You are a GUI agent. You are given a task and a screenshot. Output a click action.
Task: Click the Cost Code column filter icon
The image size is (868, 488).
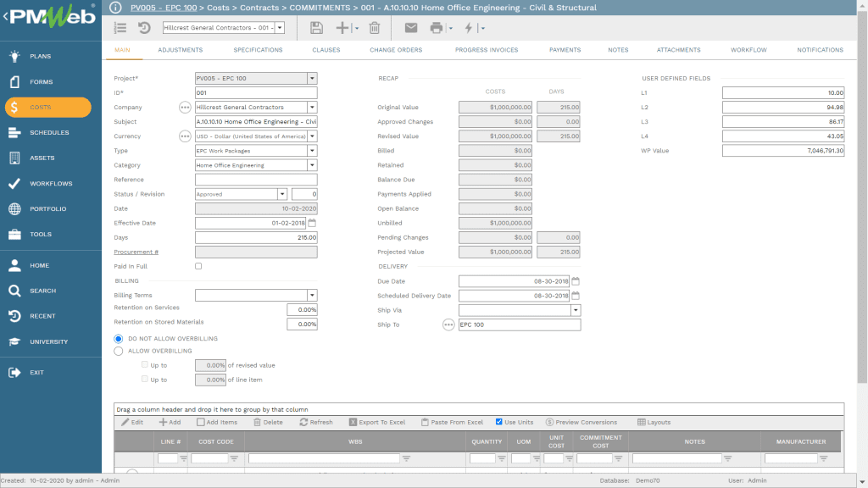point(234,458)
